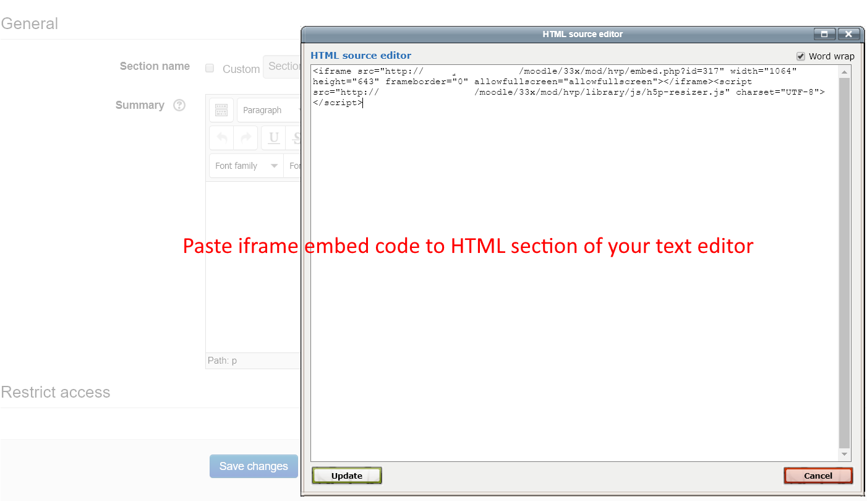Close the HTML source editor dialog
867x504 pixels.
coord(849,34)
